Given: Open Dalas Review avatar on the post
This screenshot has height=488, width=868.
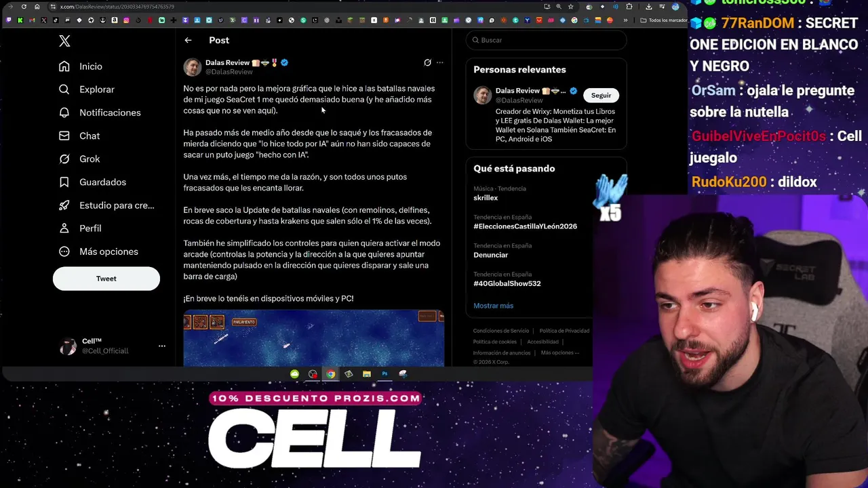Looking at the screenshot, I should (193, 67).
